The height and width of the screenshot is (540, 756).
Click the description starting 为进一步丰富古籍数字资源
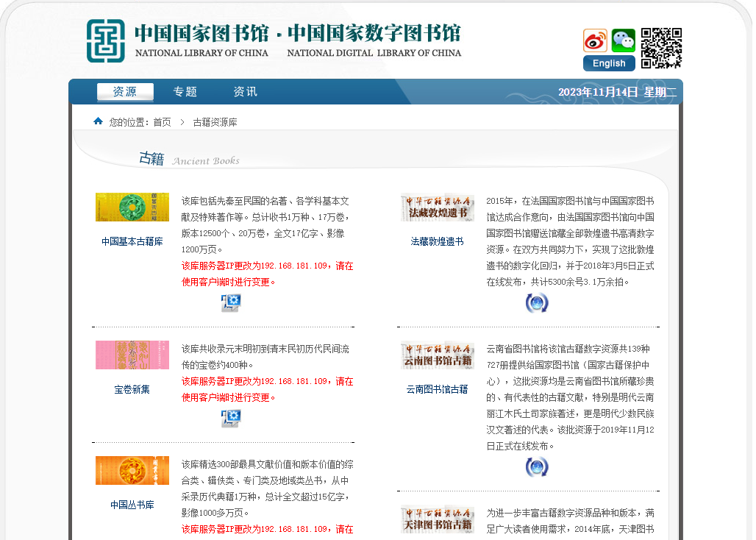(571, 521)
